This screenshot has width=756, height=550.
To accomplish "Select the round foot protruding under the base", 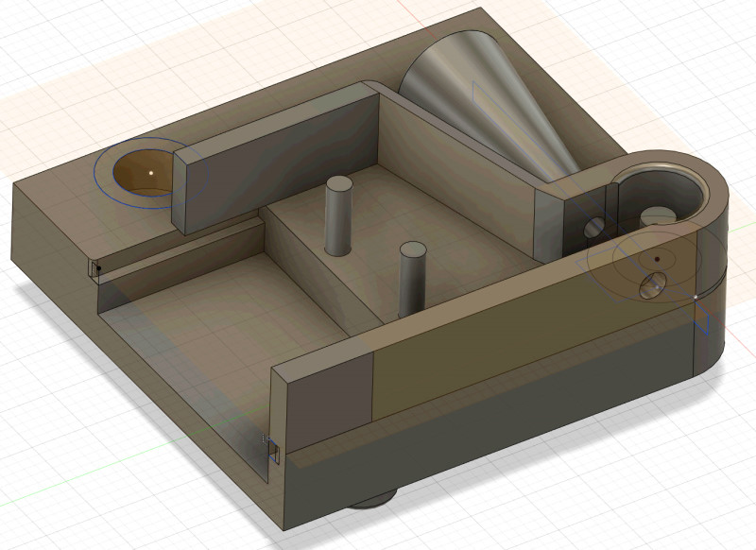I will click(371, 503).
